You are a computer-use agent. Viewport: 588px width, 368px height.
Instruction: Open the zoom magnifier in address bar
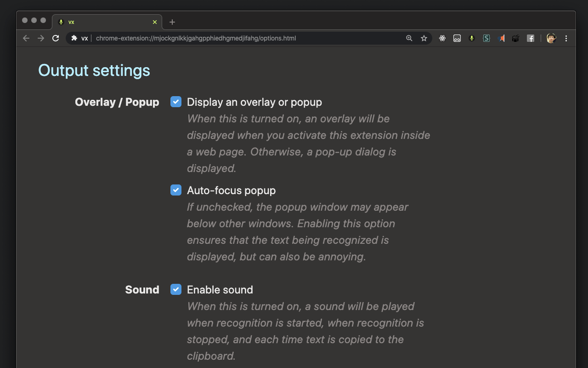coord(409,38)
